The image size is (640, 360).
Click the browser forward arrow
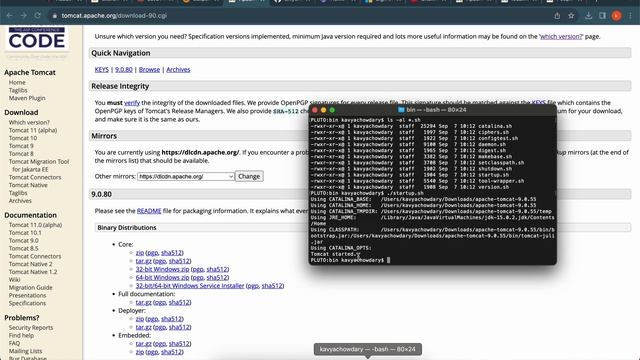(23, 16)
